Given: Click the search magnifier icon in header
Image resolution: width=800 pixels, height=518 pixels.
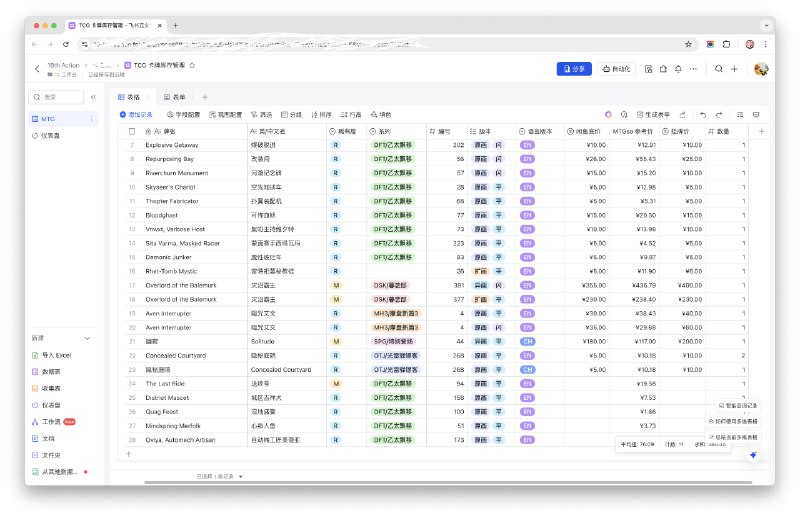Looking at the screenshot, I should [718, 69].
